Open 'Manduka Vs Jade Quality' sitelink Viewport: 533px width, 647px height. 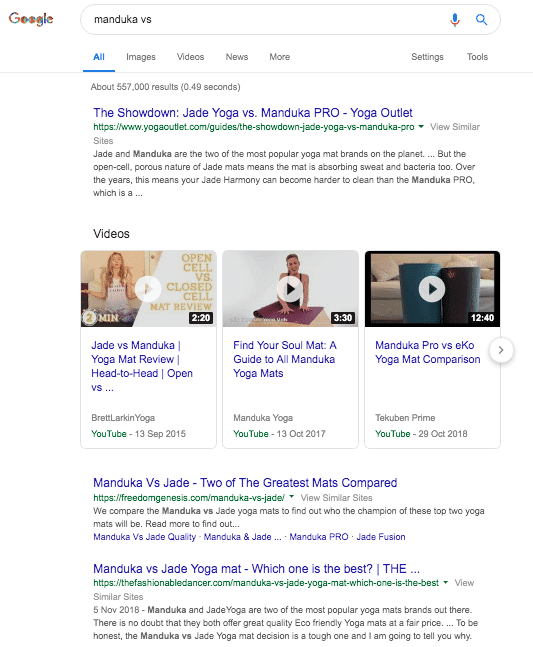(x=144, y=537)
